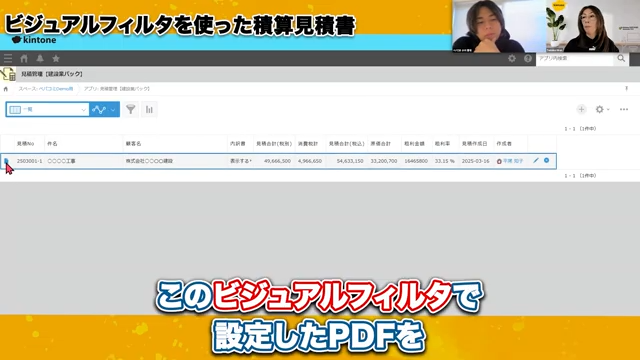Delete record with the blue circle icon
This screenshot has height=360, width=640.
(x=547, y=161)
